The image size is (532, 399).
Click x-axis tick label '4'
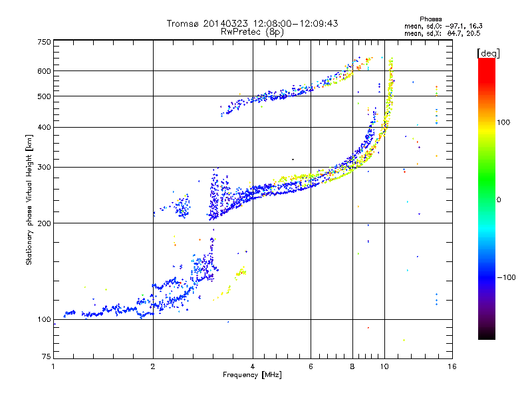(253, 366)
